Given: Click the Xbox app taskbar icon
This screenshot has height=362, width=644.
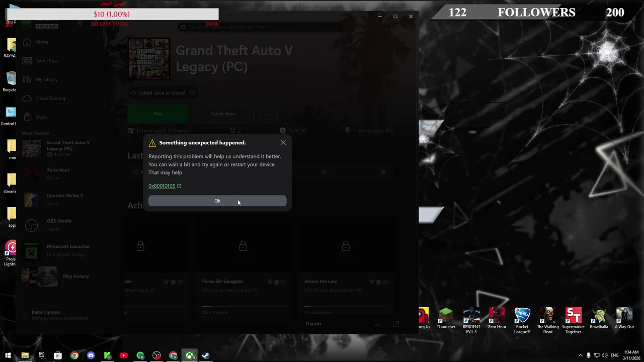Looking at the screenshot, I should (x=190, y=355).
